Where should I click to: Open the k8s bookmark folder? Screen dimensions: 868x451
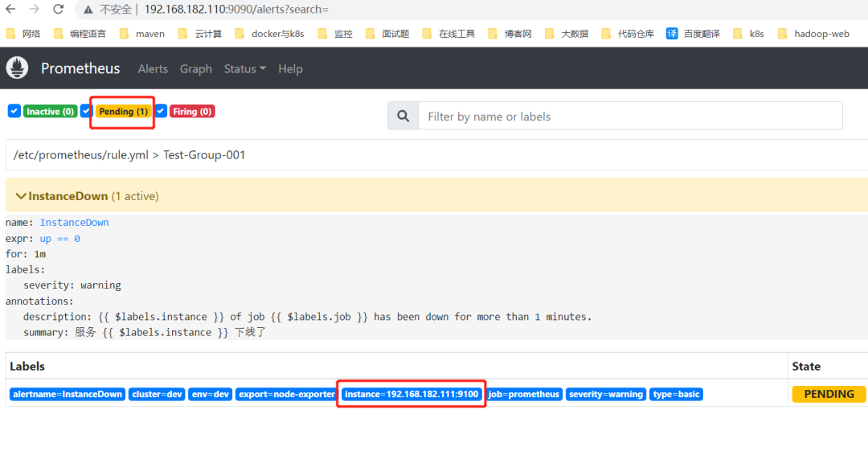pos(748,34)
